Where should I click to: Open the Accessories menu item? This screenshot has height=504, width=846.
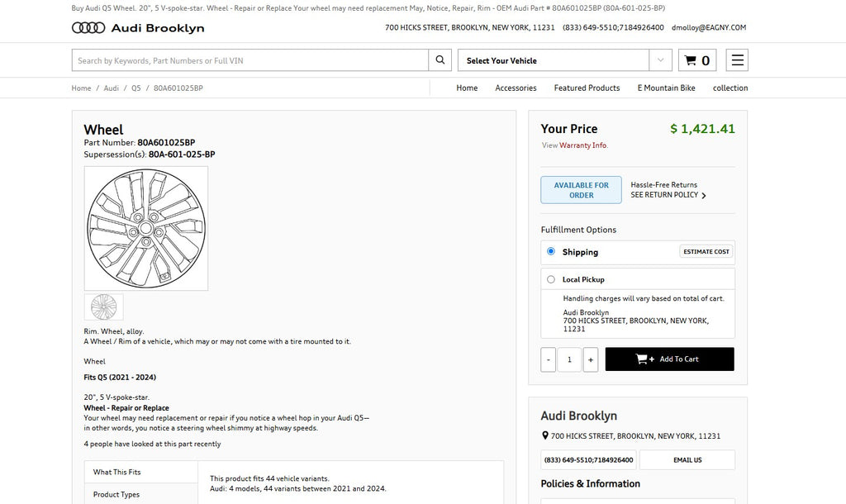pos(516,88)
